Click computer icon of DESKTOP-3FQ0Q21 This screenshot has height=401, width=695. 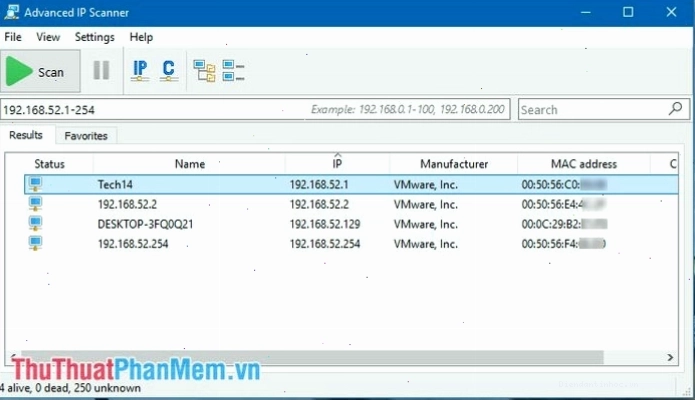pos(35,223)
